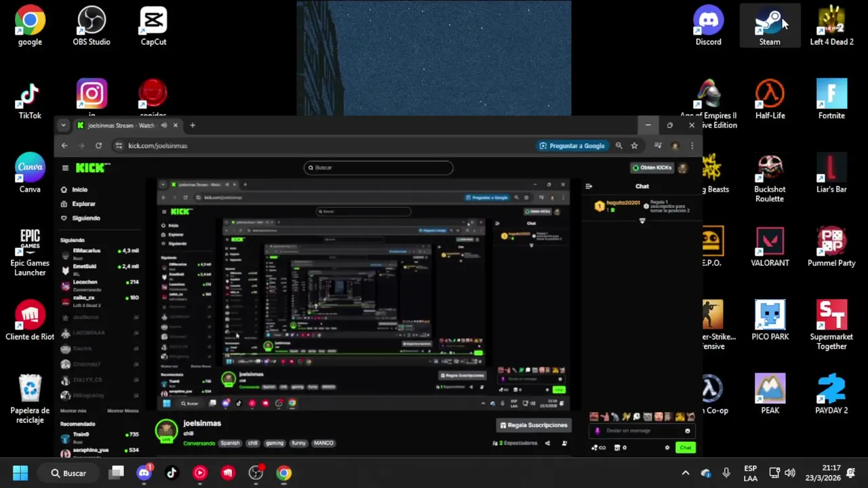The width and height of the screenshot is (868, 488).
Task: Reload the Kick page
Action: (x=98, y=146)
